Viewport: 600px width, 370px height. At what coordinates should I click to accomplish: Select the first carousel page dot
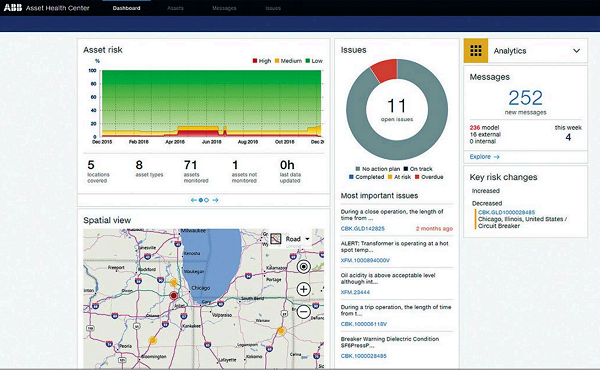click(x=201, y=200)
